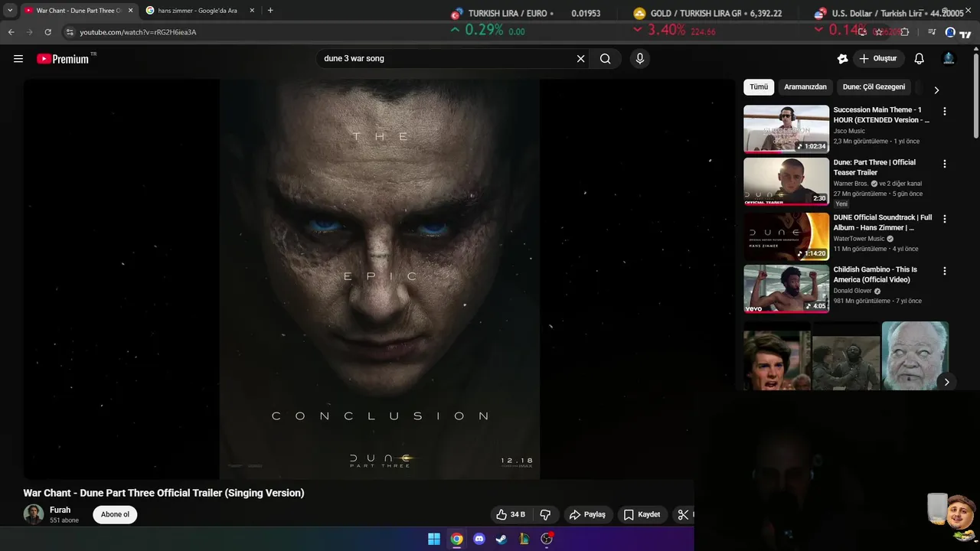Like the War Chant video
The width and height of the screenshot is (980, 551).
coord(511,514)
